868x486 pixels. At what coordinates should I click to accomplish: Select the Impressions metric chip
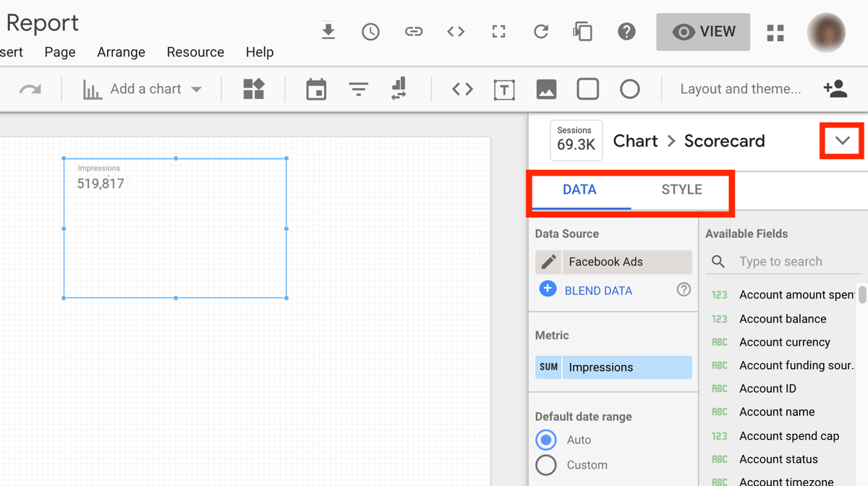click(x=613, y=367)
